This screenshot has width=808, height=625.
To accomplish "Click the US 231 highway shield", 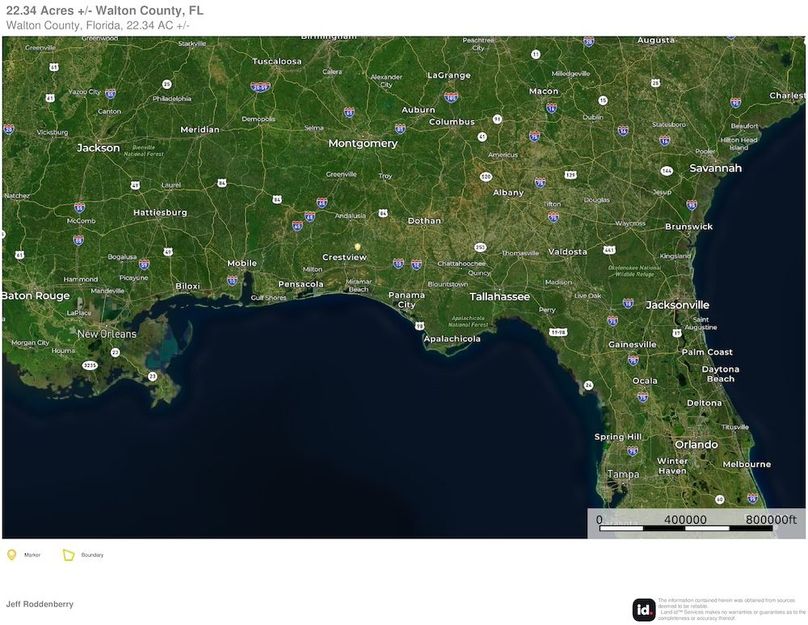I will click(x=480, y=246).
